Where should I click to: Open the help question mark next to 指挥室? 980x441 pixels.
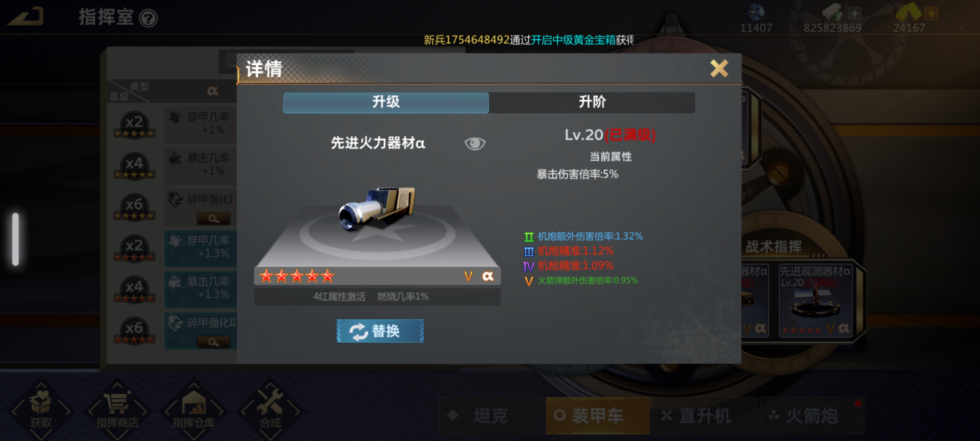point(149,18)
